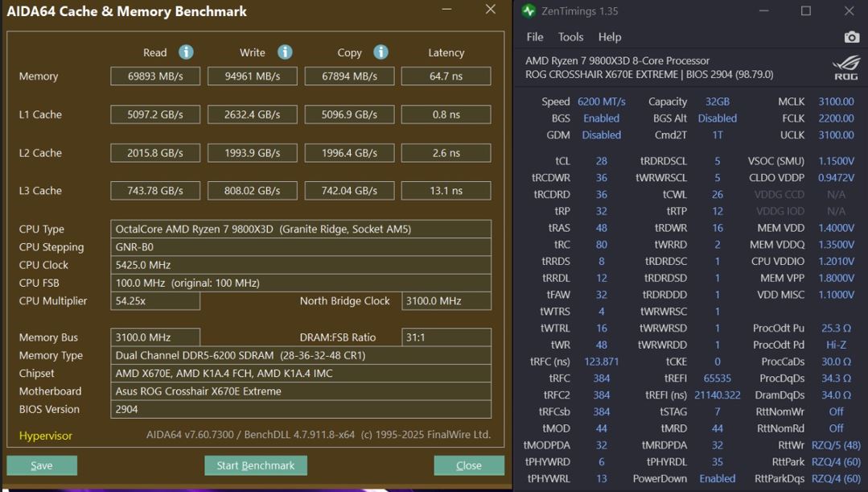This screenshot has height=492, width=868.
Task: Click Capacity value 32GB in ZenTimings
Action: click(718, 101)
